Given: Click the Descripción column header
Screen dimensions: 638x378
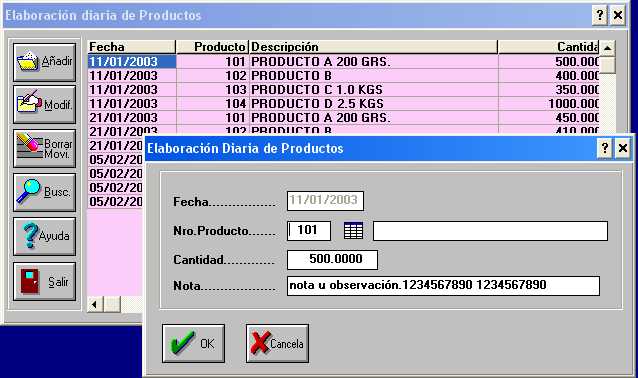Looking at the screenshot, I should click(373, 47).
